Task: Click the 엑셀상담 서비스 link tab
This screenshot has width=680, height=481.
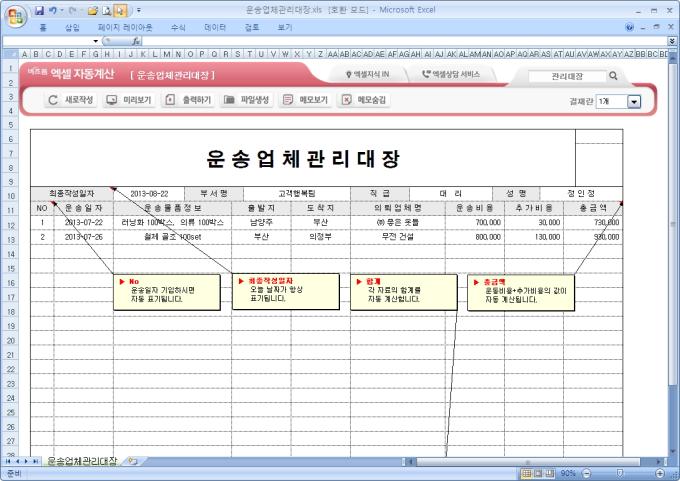Action: pos(451,75)
